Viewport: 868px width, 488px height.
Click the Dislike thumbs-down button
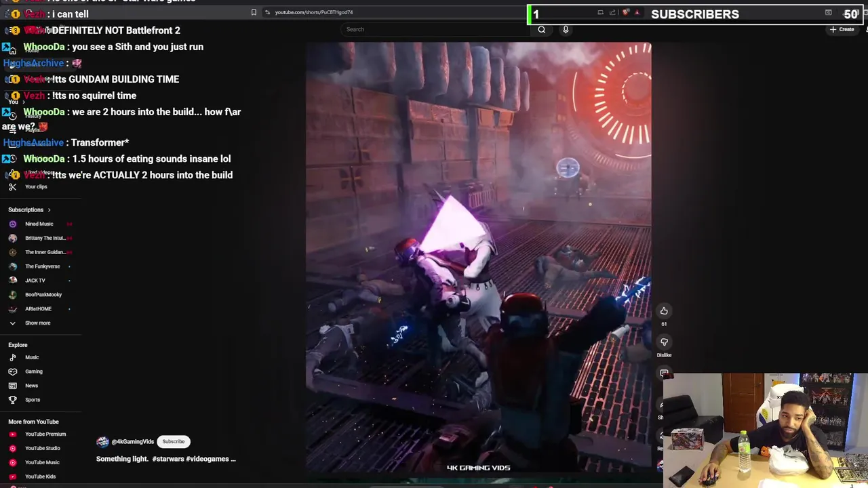[664, 342]
